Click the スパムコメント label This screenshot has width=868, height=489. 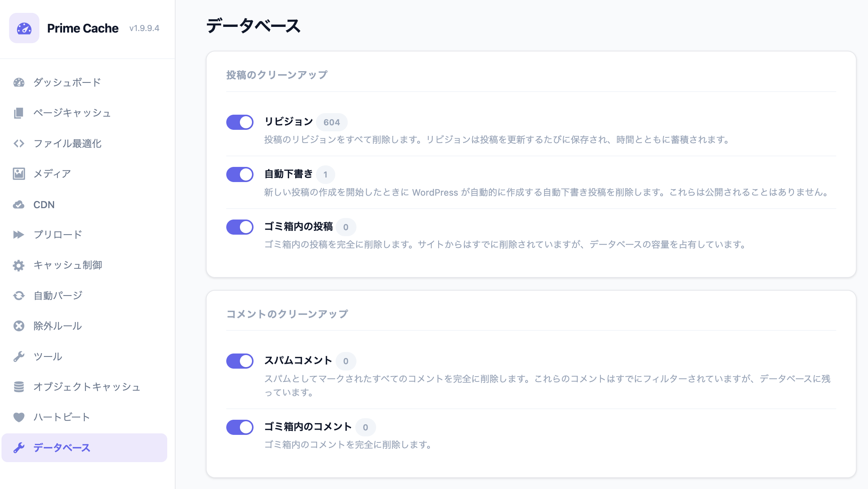pos(299,360)
